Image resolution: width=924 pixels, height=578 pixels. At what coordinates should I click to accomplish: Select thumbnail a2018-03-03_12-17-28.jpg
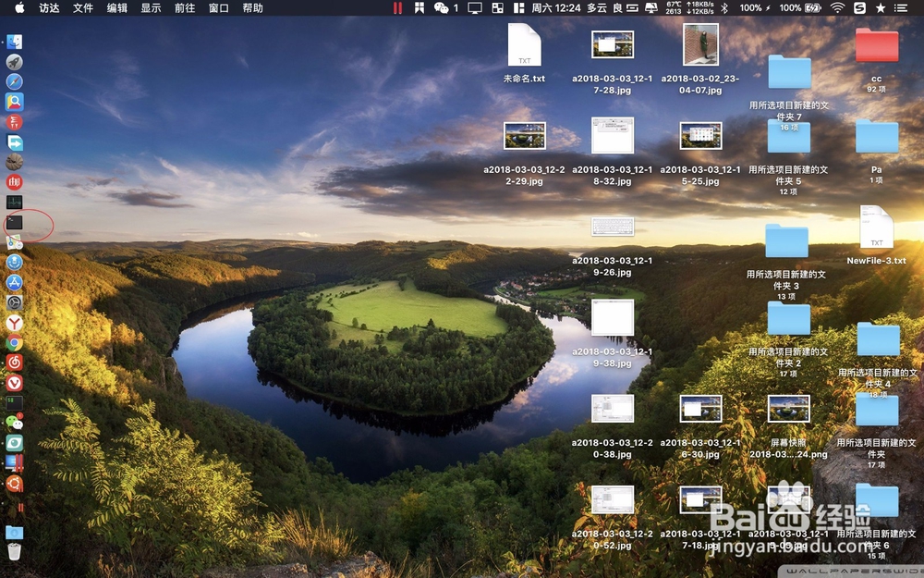click(x=613, y=44)
